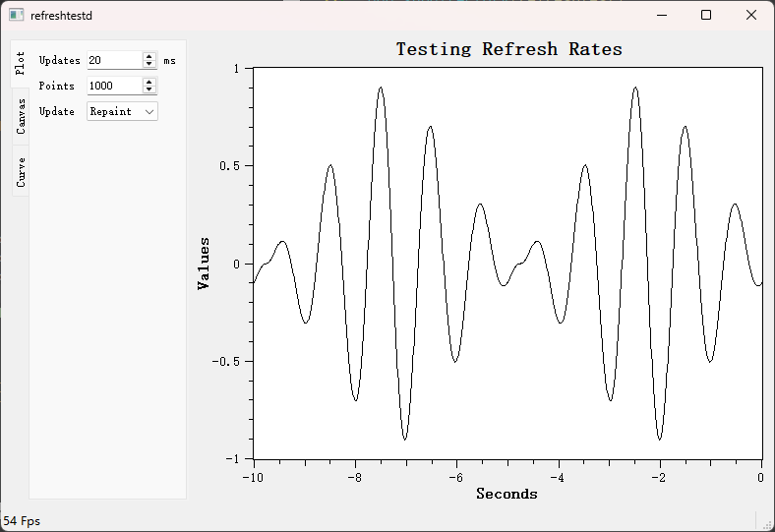Switch to the Plot tab
This screenshot has height=532, width=775.
point(20,64)
